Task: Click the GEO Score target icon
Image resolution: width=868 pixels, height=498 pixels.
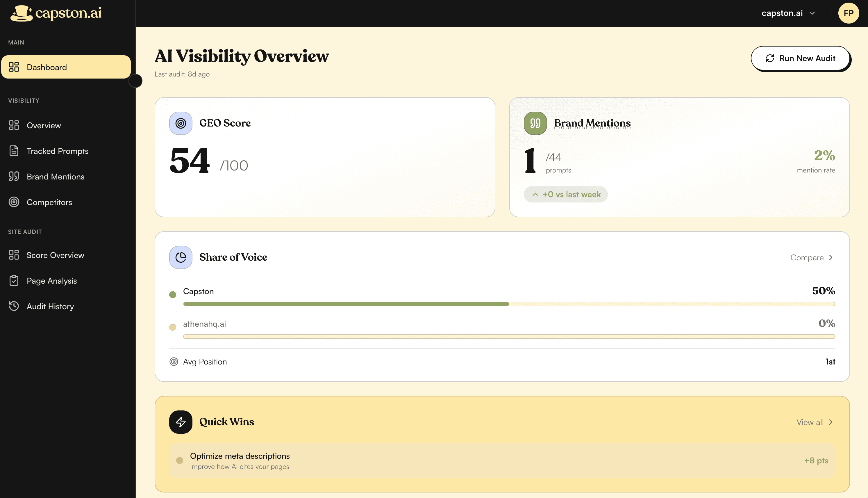Action: point(181,123)
